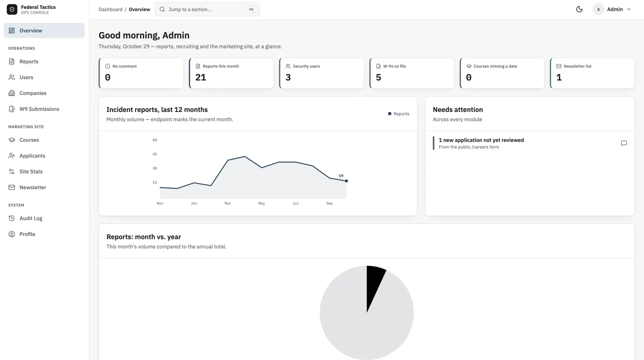Click the Profile user icon
The width and height of the screenshot is (644, 360).
click(12, 234)
